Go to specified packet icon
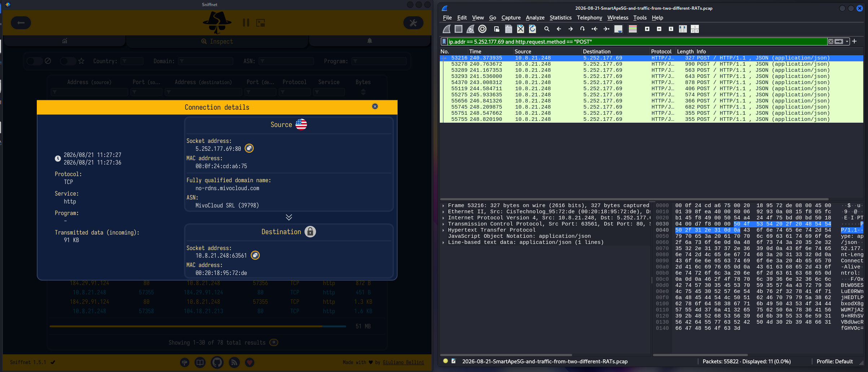The width and height of the screenshot is (868, 372). pos(583,29)
